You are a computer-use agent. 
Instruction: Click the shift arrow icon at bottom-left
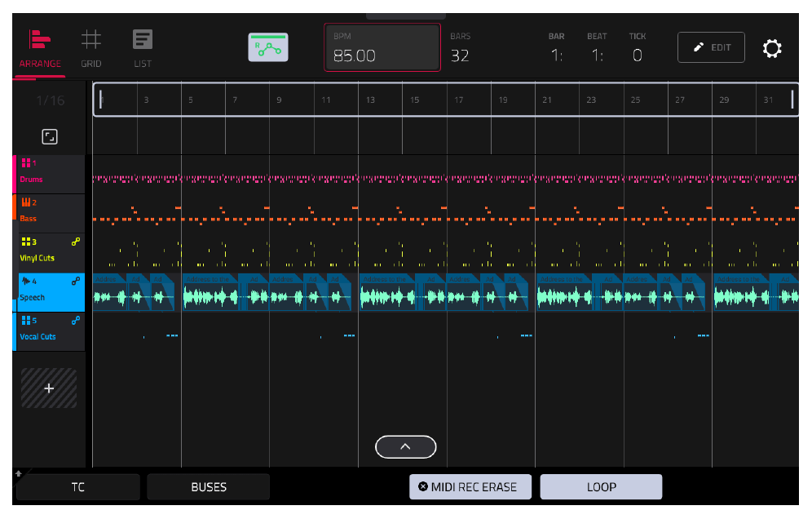click(19, 473)
